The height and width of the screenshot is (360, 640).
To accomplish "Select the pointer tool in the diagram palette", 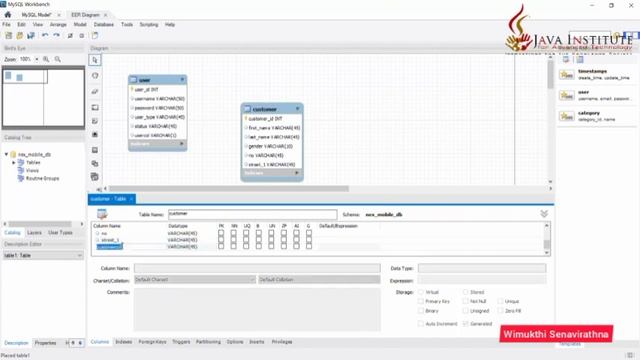I will click(x=95, y=60).
